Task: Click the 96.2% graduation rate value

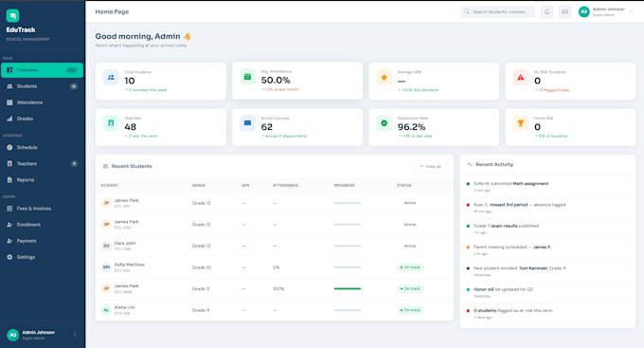Action: [412, 127]
